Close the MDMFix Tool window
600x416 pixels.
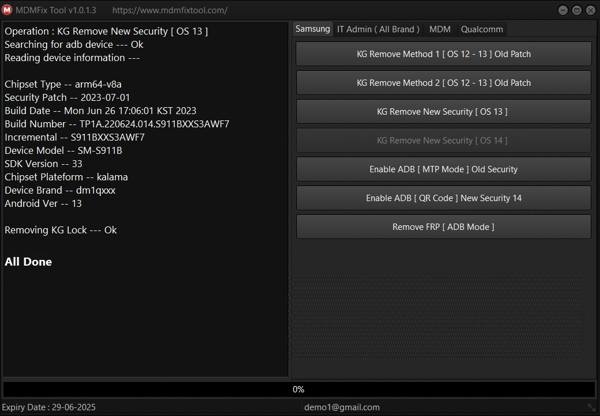click(x=590, y=10)
